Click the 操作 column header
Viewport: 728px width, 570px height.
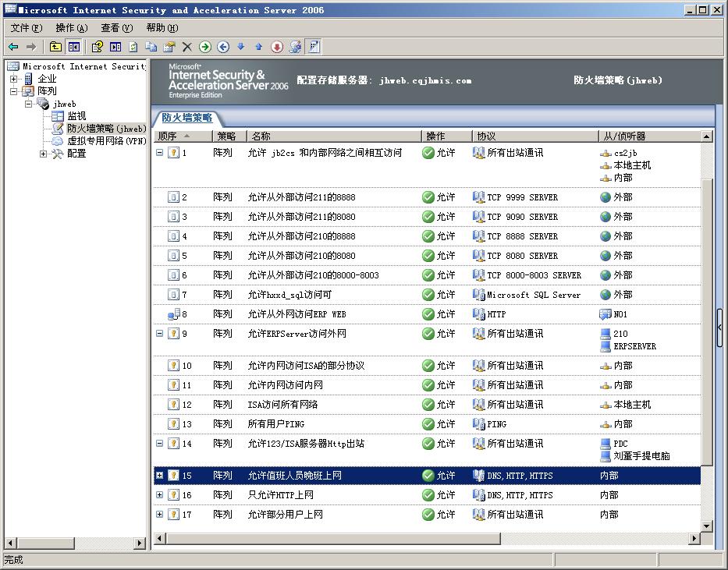(447, 136)
